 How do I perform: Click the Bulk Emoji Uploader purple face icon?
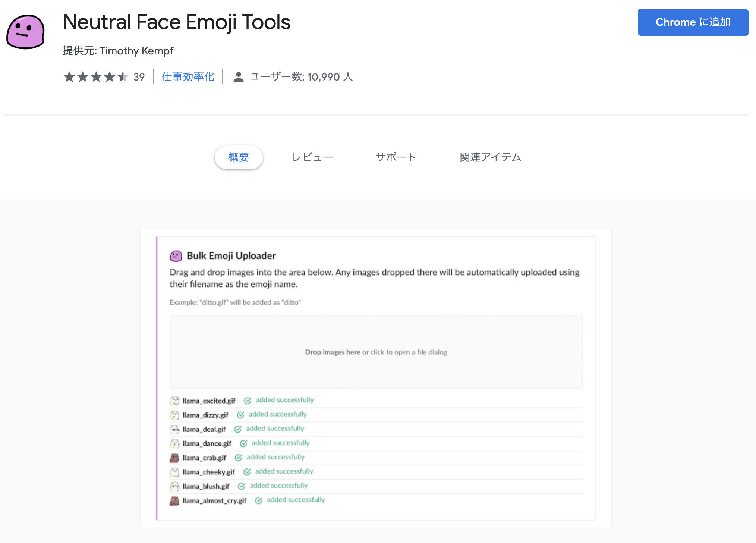tap(176, 256)
